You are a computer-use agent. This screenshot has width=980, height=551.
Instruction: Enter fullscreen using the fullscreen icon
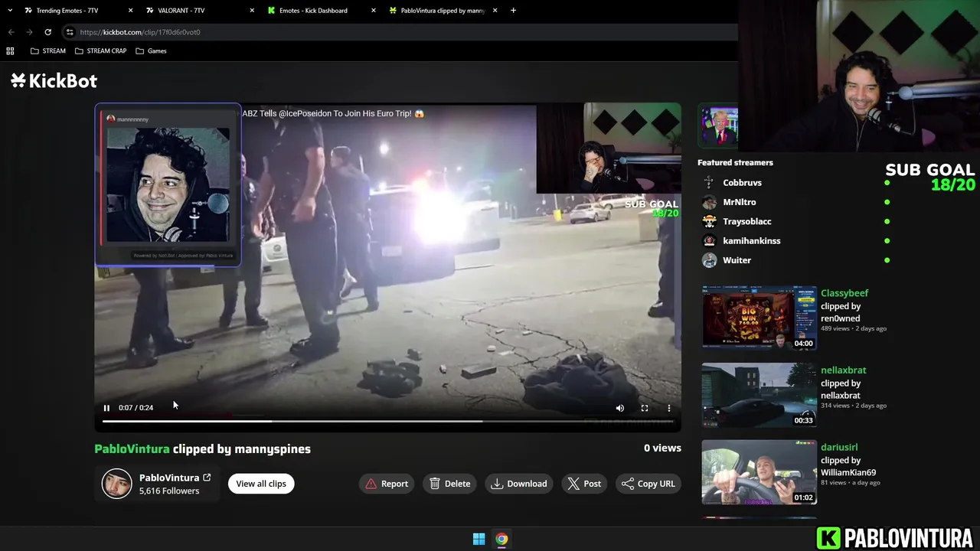point(645,408)
